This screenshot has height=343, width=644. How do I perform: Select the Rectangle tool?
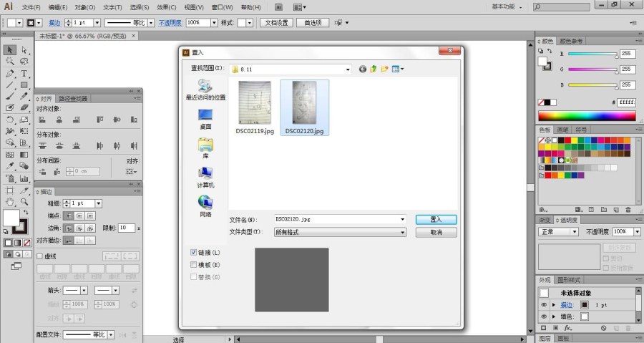[24, 85]
